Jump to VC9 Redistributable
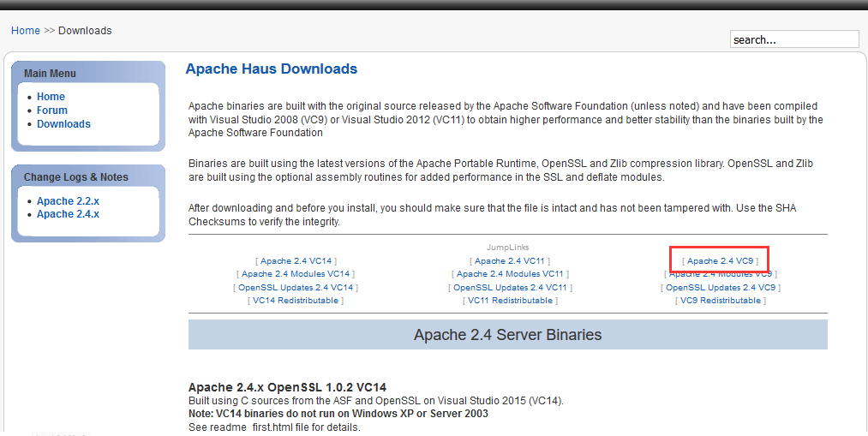868x436 pixels. [x=721, y=301]
